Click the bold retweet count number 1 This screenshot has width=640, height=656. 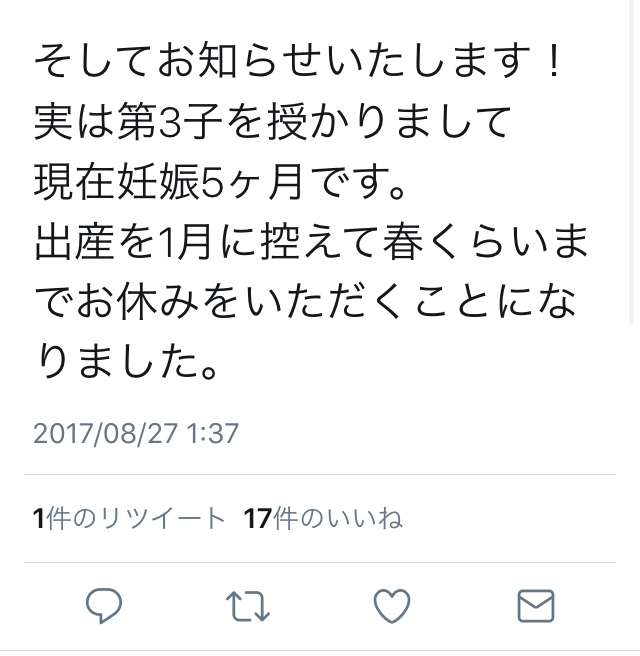click(x=39, y=519)
